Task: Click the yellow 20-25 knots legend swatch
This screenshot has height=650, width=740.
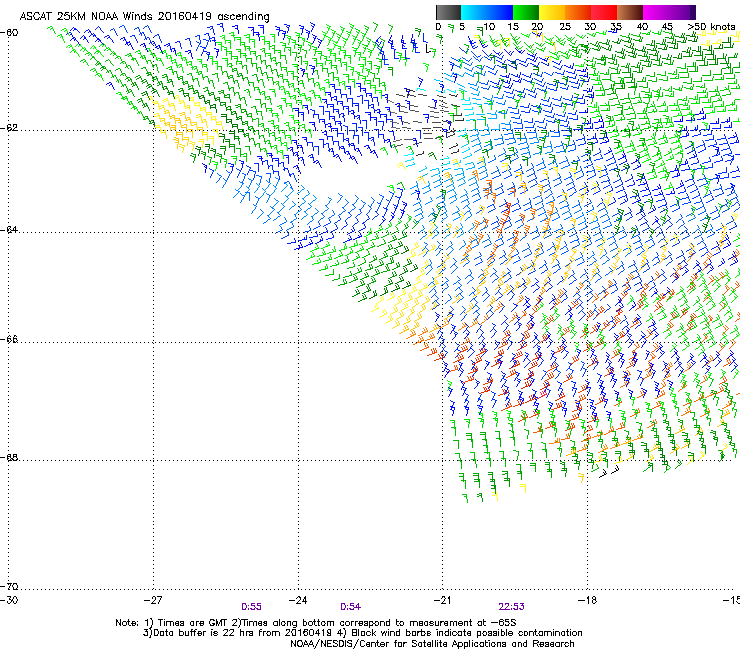Action: point(552,12)
